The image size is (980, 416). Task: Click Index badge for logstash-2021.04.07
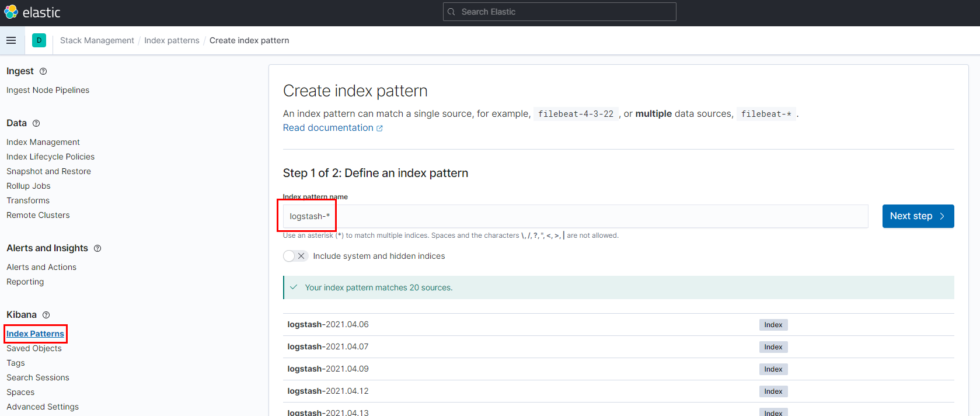tap(773, 347)
